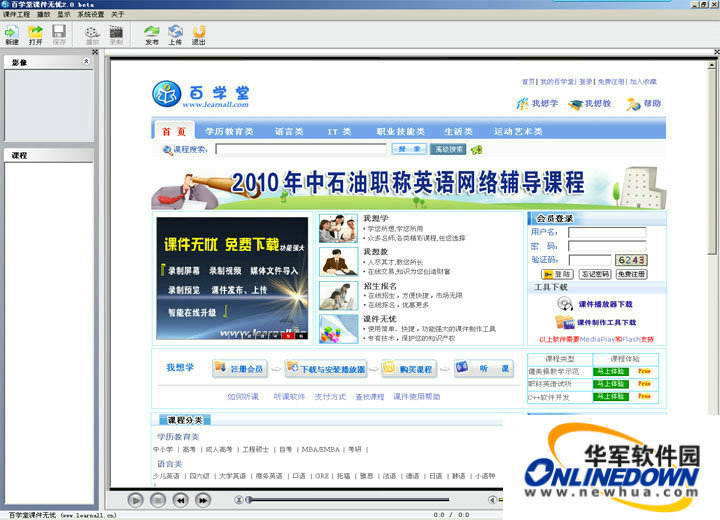The image size is (720, 520).
Task: Click the 退出 (Exit) toolbar icon
Action: point(198,34)
